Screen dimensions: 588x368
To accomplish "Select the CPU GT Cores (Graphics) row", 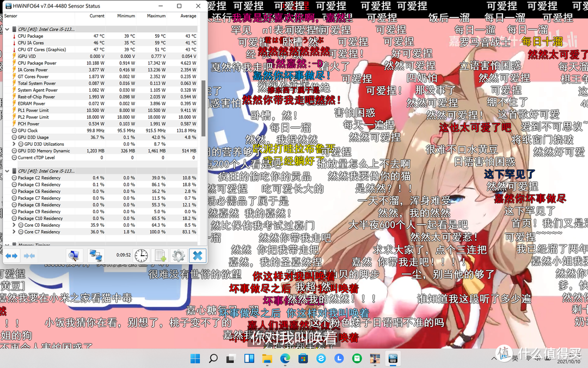I will coord(101,50).
